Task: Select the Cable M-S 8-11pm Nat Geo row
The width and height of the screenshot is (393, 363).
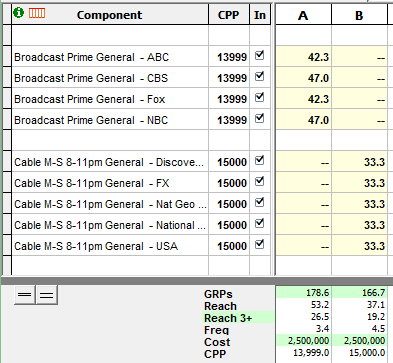Action: click(x=110, y=204)
